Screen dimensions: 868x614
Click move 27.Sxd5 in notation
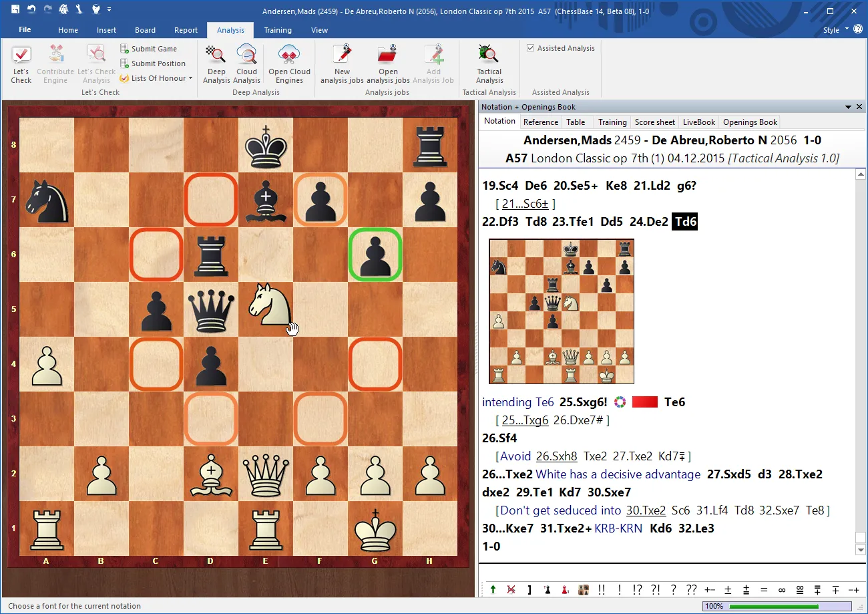(730, 474)
